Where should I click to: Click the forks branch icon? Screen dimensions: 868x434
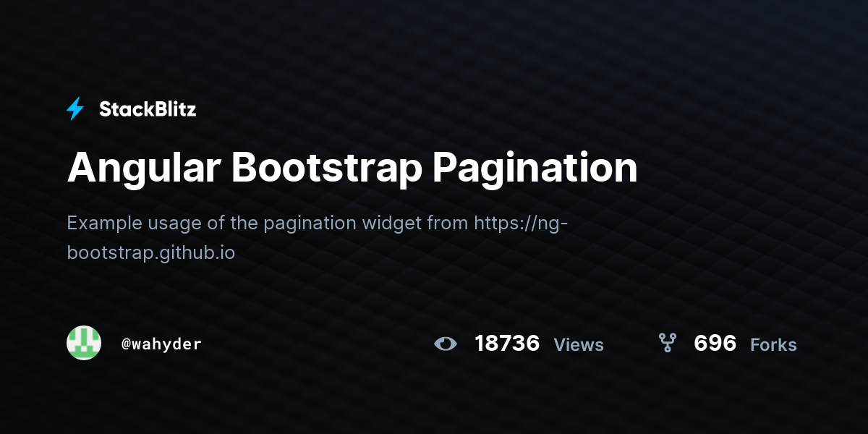pos(667,343)
